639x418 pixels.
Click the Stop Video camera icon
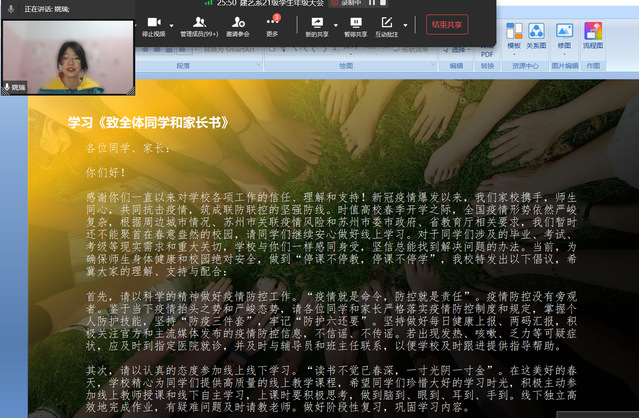(x=152, y=22)
